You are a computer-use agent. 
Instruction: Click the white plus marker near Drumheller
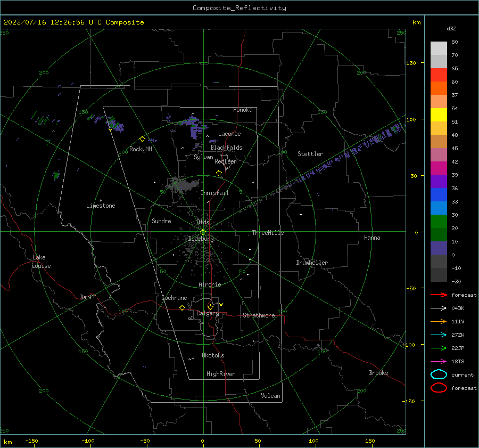[301, 214]
